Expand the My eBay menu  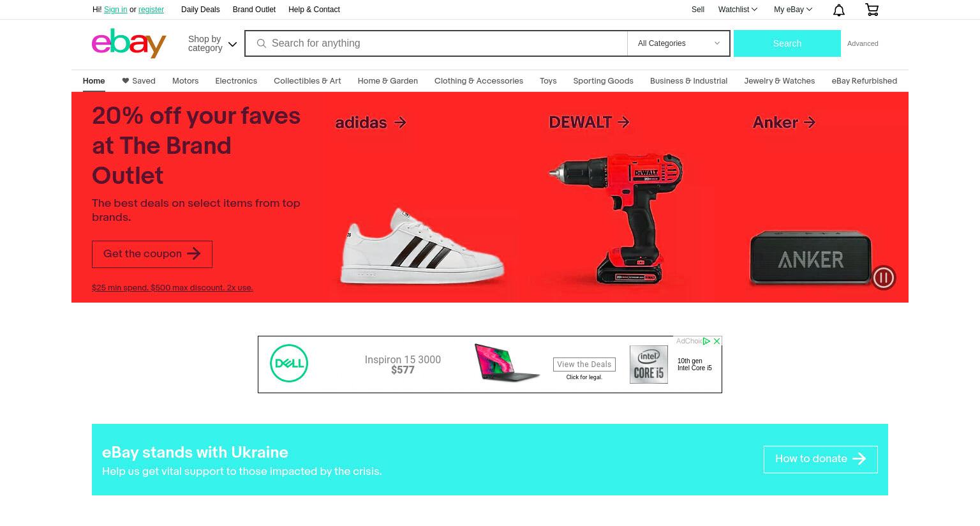click(x=793, y=10)
